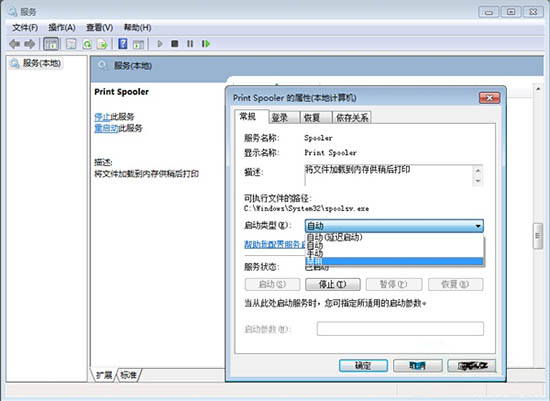
Task: Select 服务(本地) in the left tree
Action: [35, 64]
